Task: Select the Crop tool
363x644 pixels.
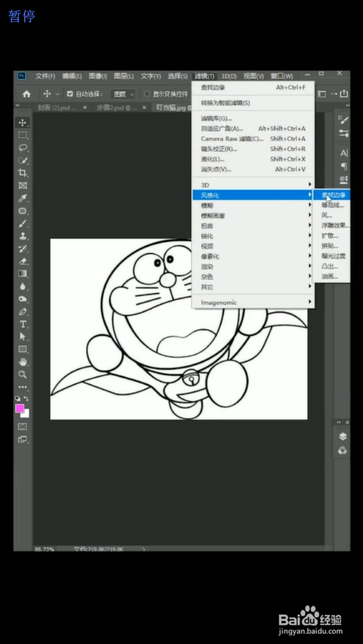Action: click(x=23, y=173)
